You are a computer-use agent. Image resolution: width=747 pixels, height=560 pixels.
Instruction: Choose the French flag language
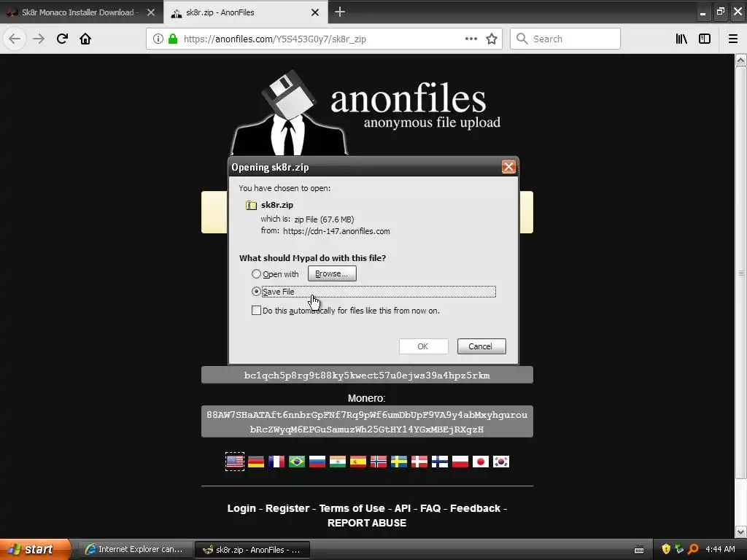(276, 462)
